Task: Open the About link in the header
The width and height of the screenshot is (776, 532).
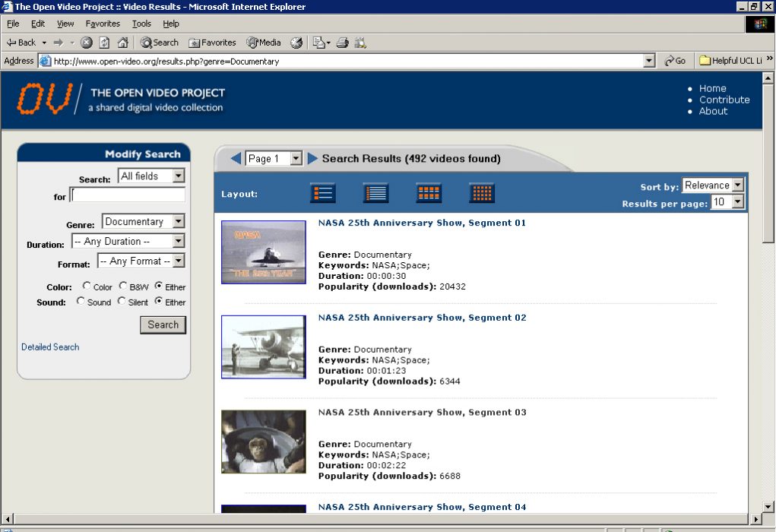Action: coord(713,112)
